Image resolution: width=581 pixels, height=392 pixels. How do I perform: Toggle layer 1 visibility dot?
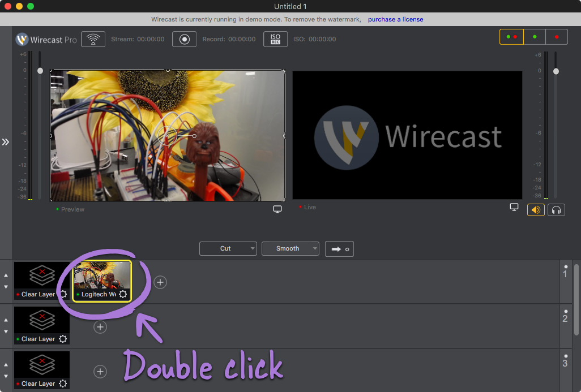click(566, 266)
